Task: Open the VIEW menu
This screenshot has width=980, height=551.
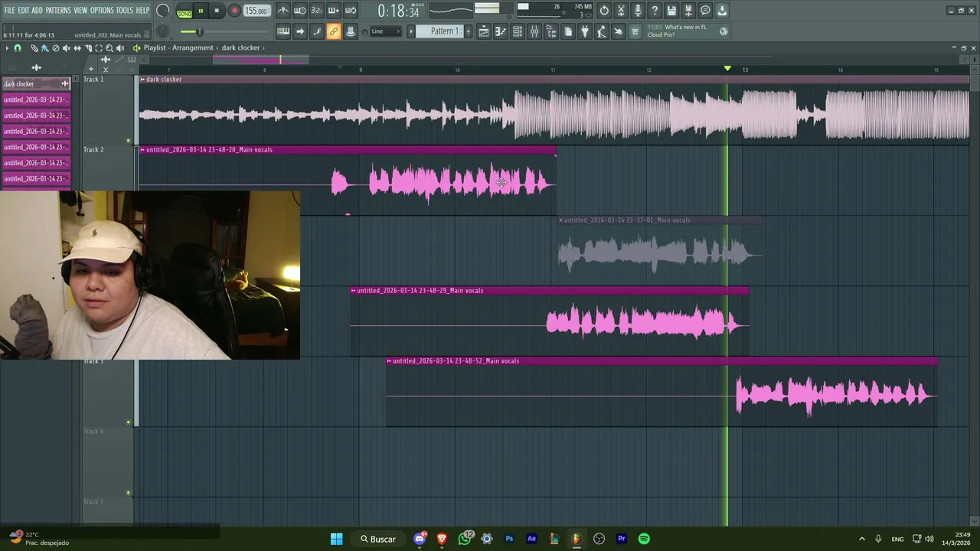Action: [80, 10]
